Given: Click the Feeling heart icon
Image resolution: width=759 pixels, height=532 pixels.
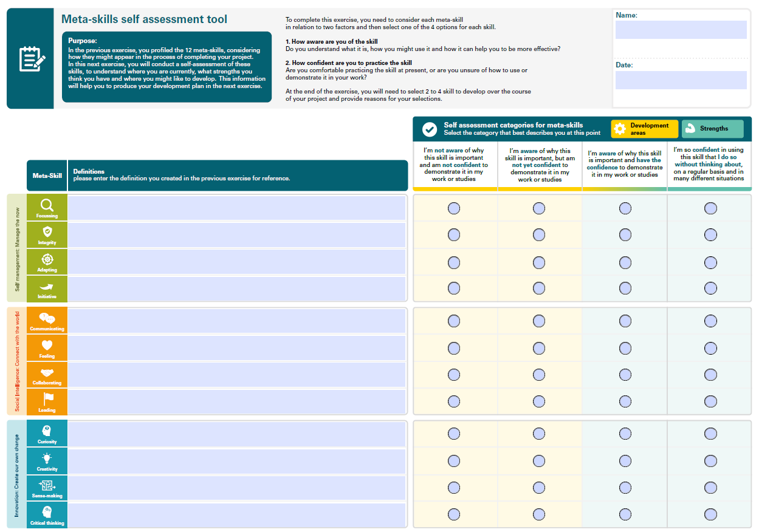Looking at the screenshot, I should [47, 346].
